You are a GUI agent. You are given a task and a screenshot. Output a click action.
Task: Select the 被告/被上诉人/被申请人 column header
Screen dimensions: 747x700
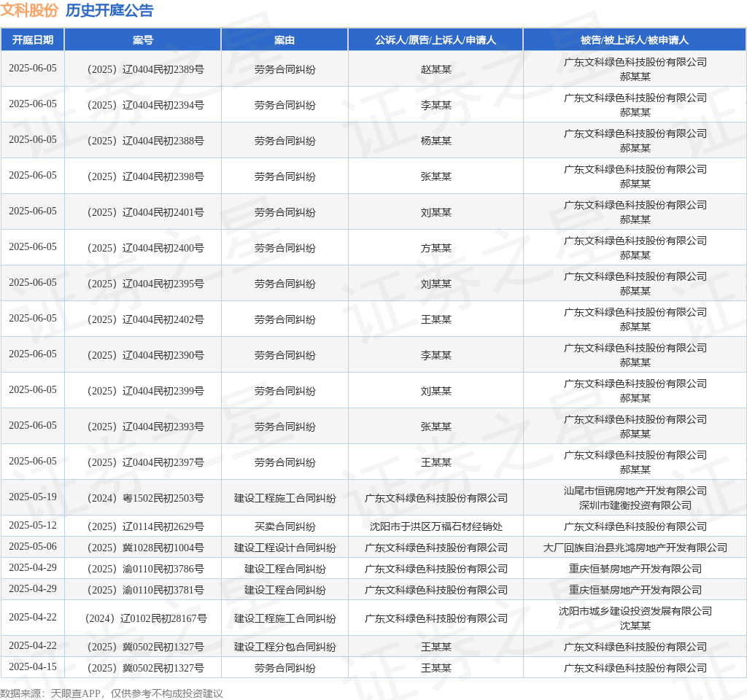(635, 40)
